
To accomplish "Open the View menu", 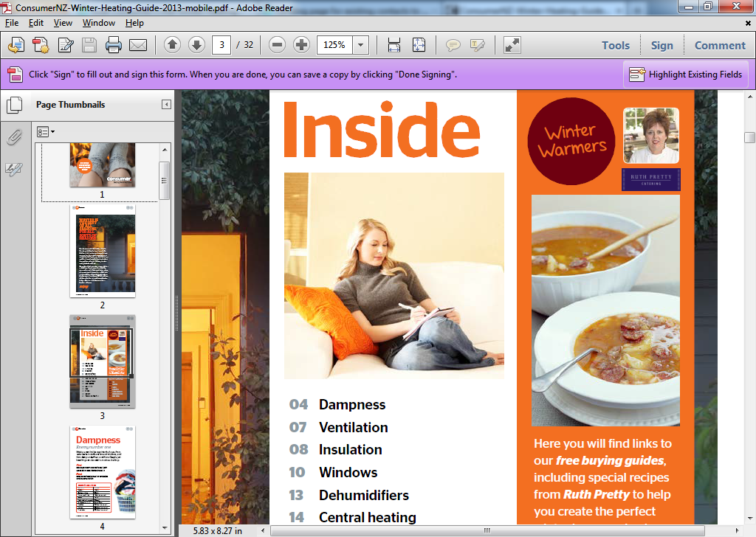I will pyautogui.click(x=63, y=23).
